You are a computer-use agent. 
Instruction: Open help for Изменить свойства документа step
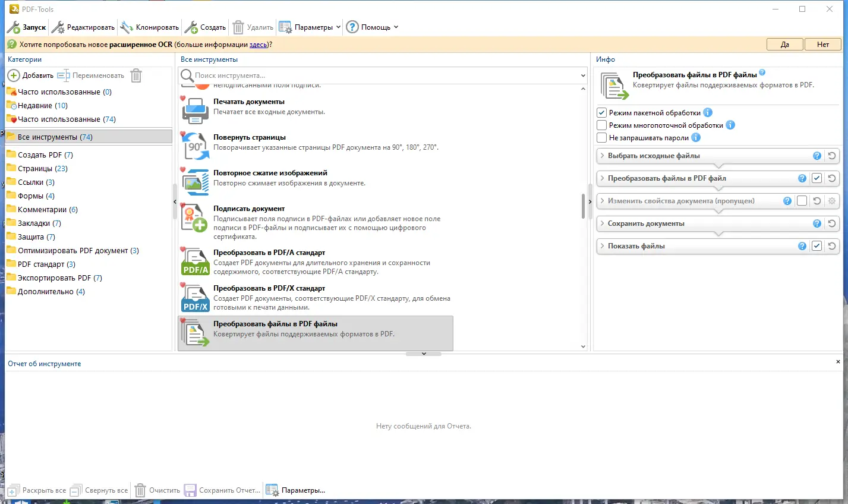pos(787,201)
